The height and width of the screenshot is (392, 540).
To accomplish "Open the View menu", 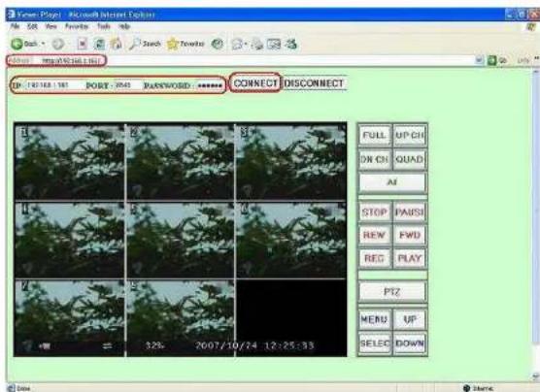I will tap(51, 26).
